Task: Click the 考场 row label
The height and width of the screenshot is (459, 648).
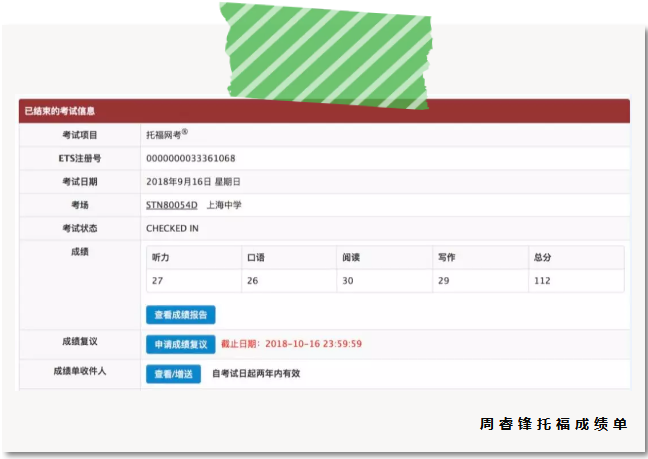Action: coord(80,205)
